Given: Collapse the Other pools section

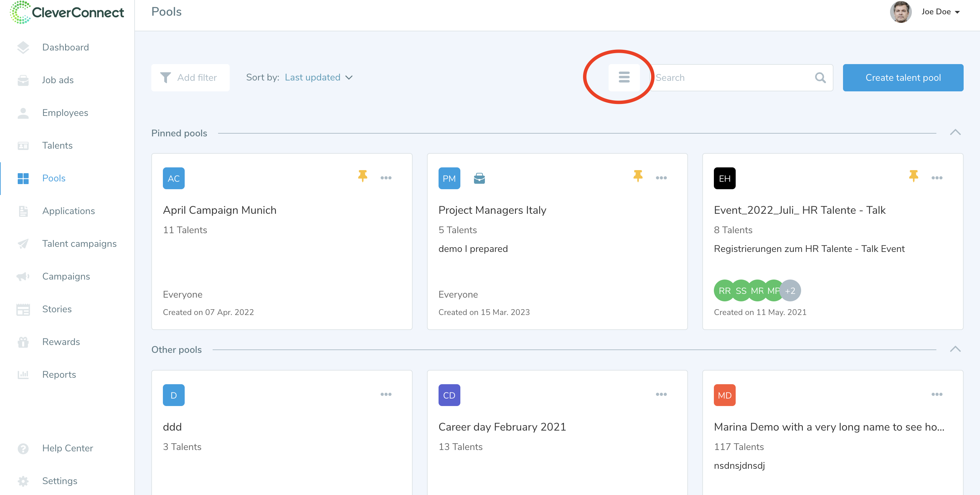Looking at the screenshot, I should 955,349.
